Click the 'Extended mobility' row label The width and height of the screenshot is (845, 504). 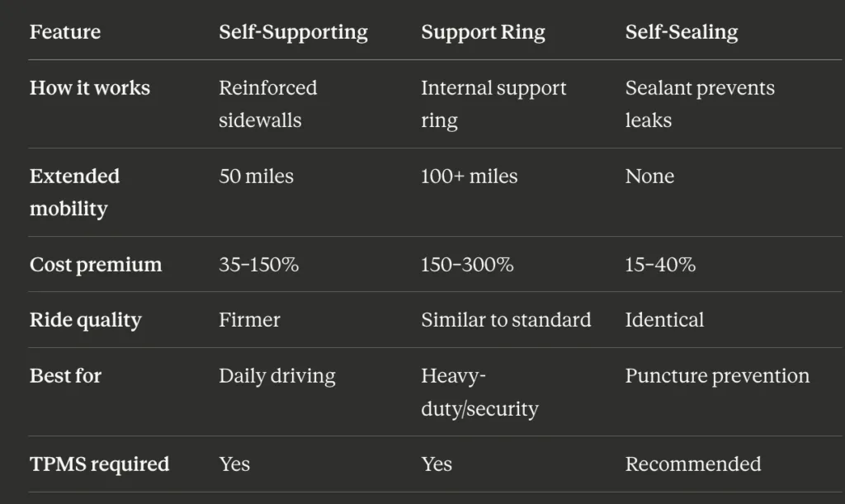pyautogui.click(x=74, y=192)
